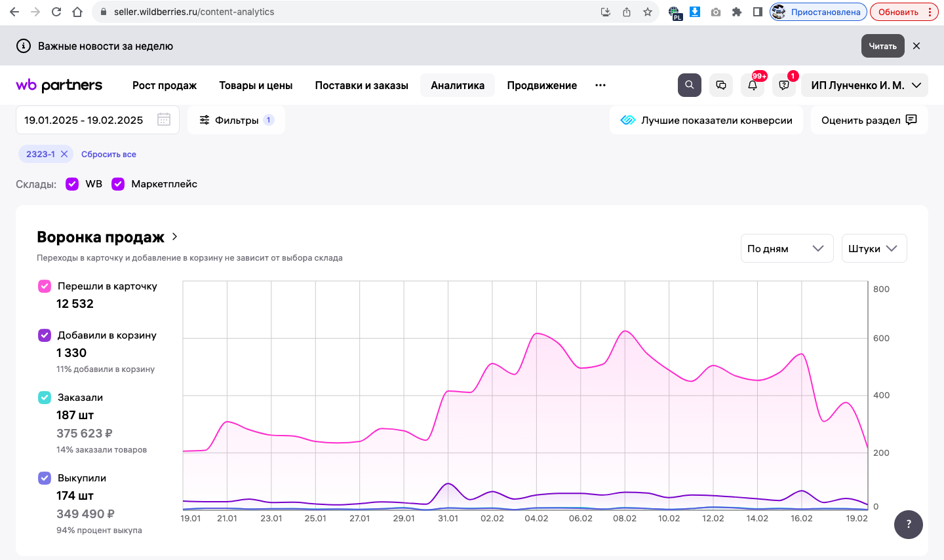The image size is (944, 560).
Task: Uncheck the WB warehouse checkbox
Action: click(x=72, y=184)
